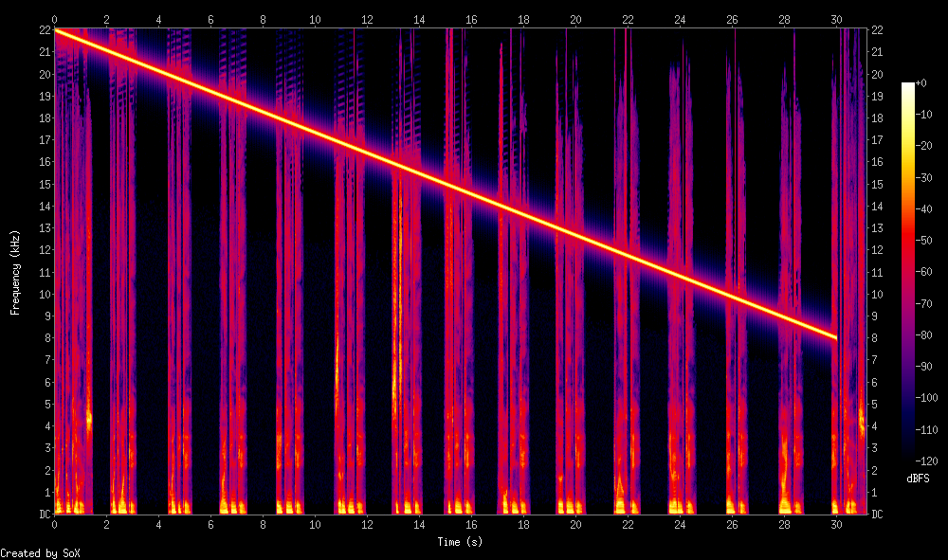Screen dimensions: 948x560
Task: Click the 'Time (s)' axis title
Action: coord(460,542)
